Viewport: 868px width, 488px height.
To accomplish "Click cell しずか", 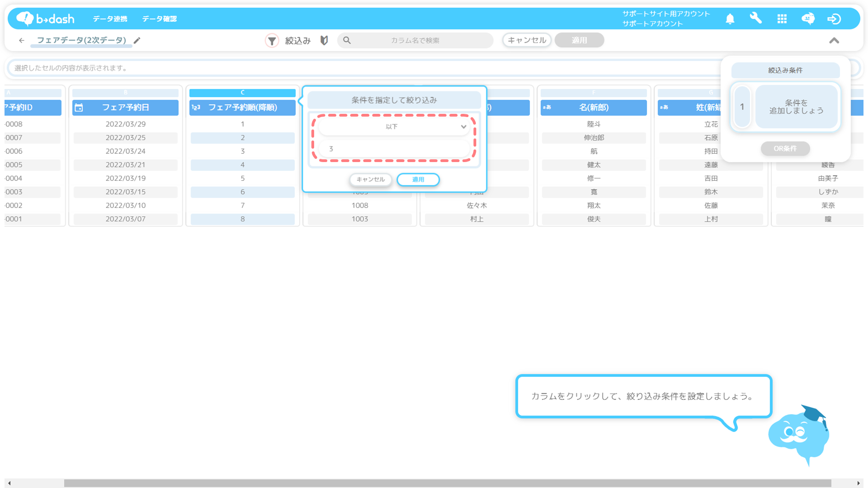I will pyautogui.click(x=828, y=192).
